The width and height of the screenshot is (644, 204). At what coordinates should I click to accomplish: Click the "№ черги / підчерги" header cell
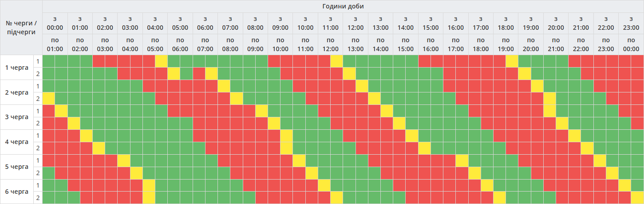click(21, 28)
